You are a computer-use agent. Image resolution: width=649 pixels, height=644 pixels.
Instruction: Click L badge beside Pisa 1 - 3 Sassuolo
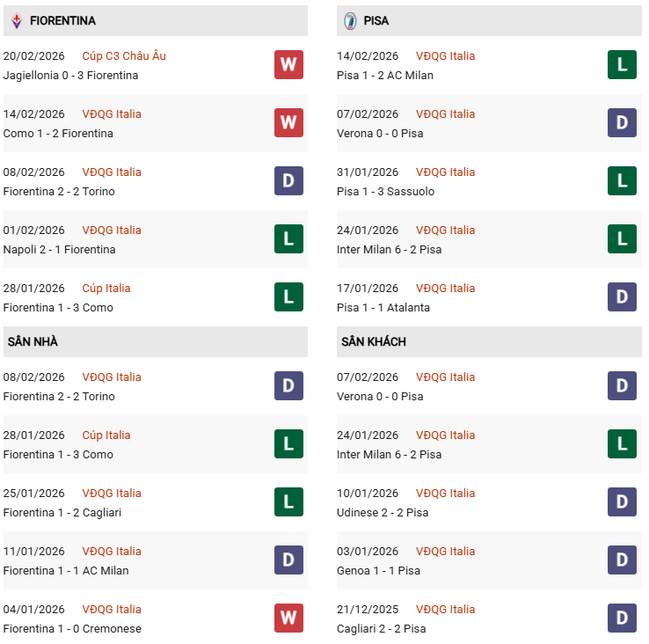pyautogui.click(x=622, y=181)
